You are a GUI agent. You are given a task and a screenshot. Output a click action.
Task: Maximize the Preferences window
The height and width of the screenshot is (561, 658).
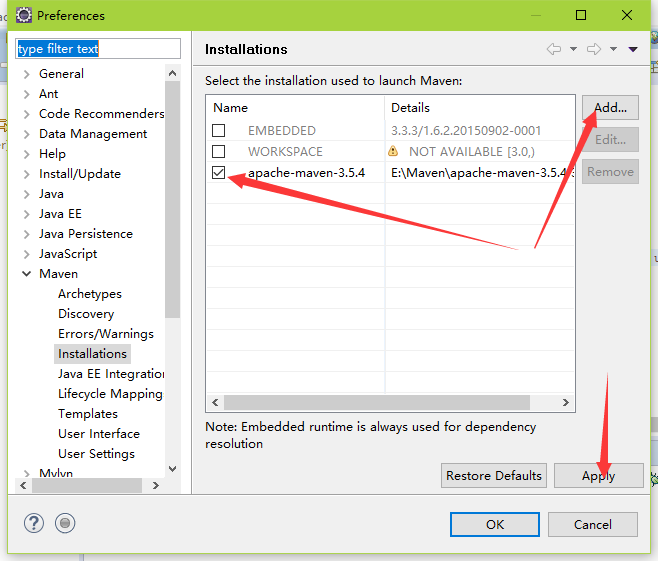pos(581,15)
